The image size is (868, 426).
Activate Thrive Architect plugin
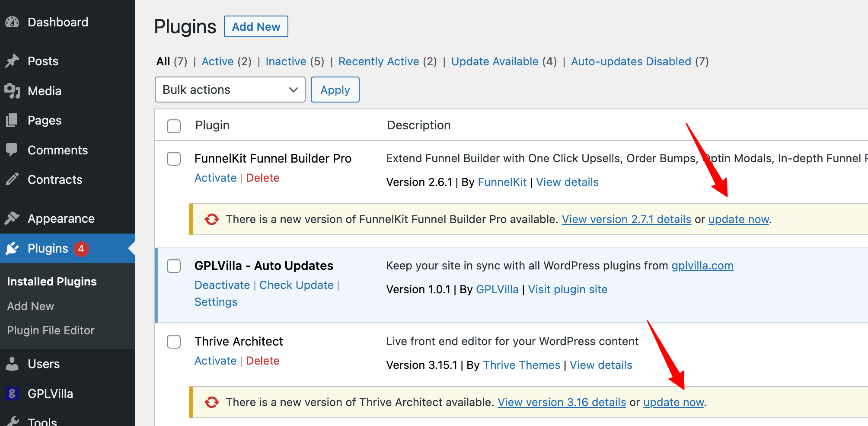[x=215, y=361]
